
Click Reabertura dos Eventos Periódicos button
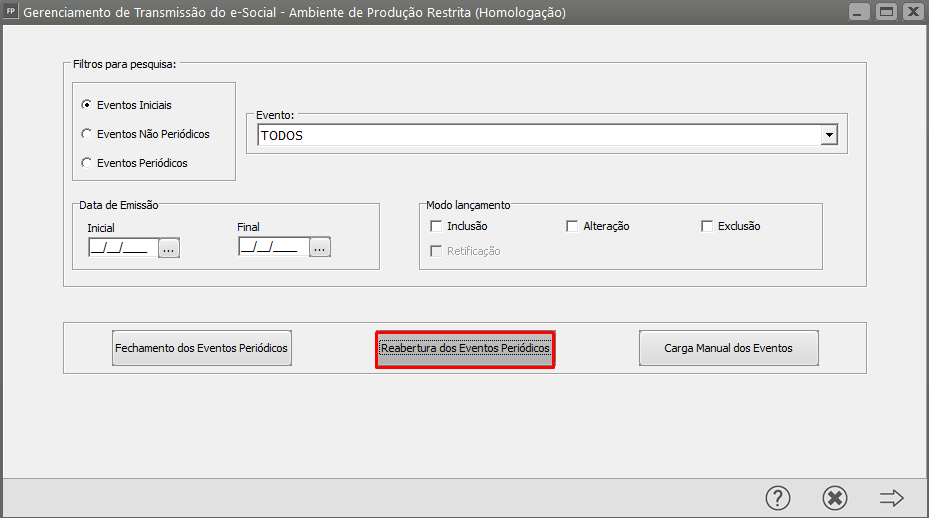[x=465, y=349]
